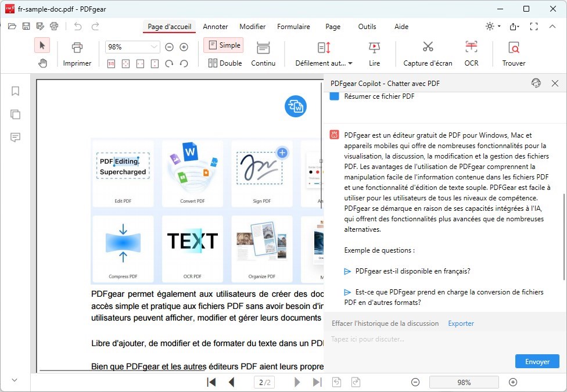The width and height of the screenshot is (567, 392).
Task: Click the chat input field
Action: [445, 339]
